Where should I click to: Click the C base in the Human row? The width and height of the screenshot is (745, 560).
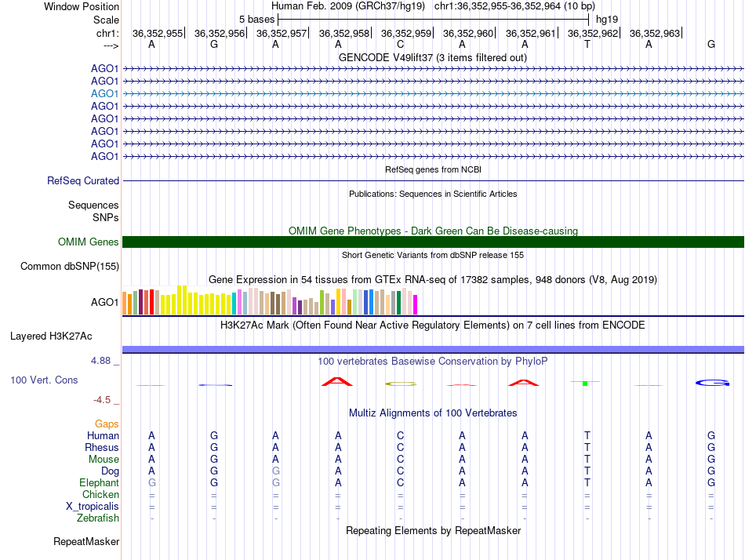(x=401, y=435)
